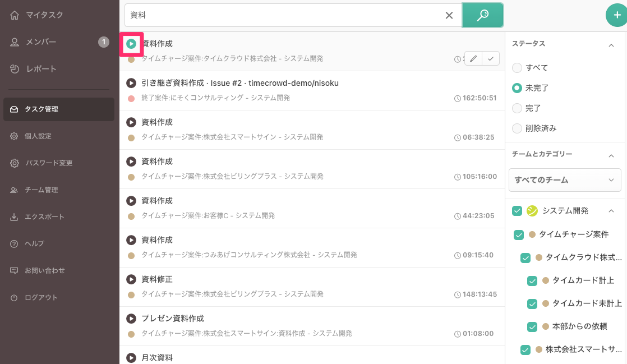Start the timer on 資料作成 task
The width and height of the screenshot is (627, 364).
(x=131, y=44)
